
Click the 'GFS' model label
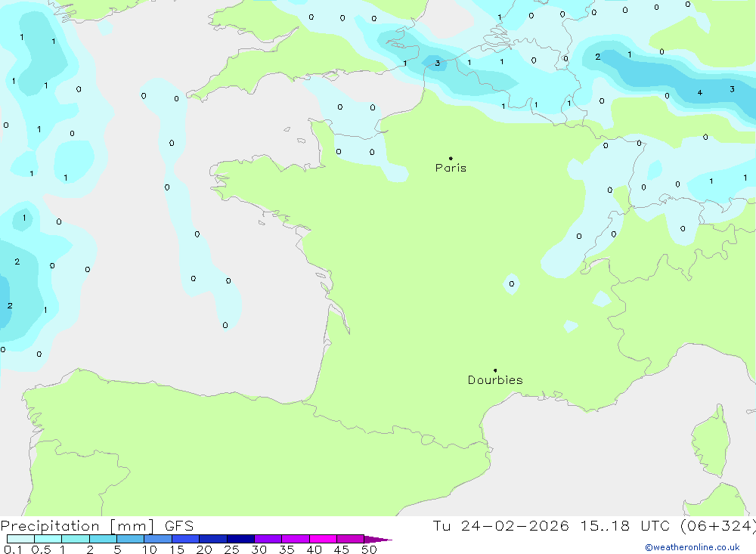(x=179, y=526)
